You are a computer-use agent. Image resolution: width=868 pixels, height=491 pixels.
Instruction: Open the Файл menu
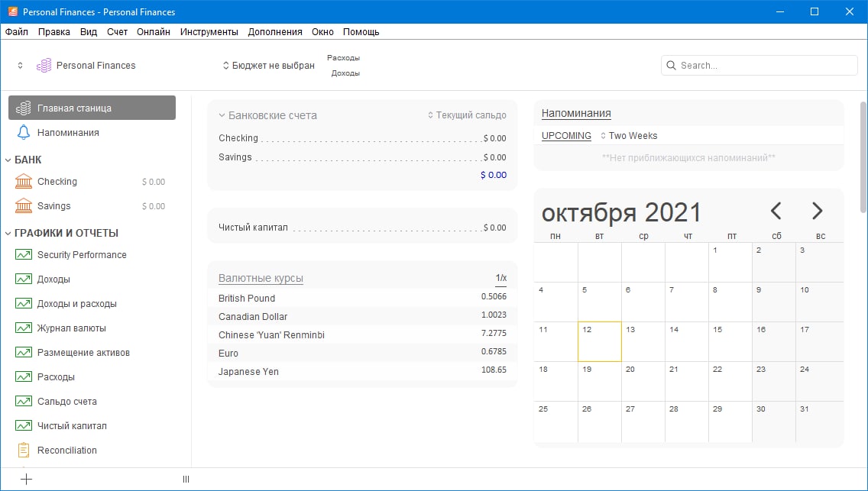tap(17, 31)
